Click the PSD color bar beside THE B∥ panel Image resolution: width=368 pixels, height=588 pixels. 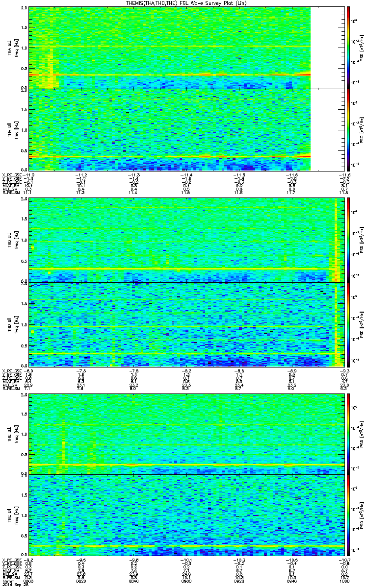(x=348, y=515)
